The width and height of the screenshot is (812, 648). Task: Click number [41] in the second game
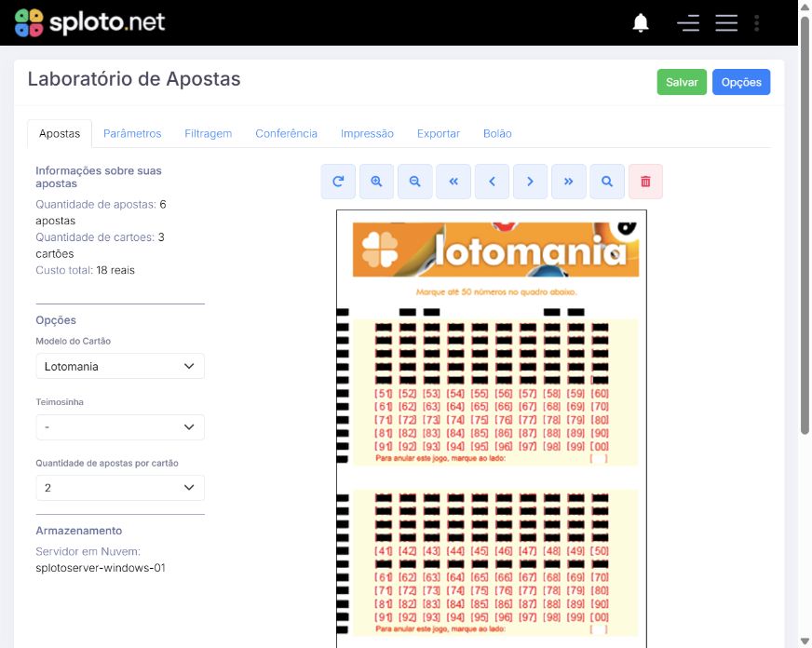[x=384, y=551]
